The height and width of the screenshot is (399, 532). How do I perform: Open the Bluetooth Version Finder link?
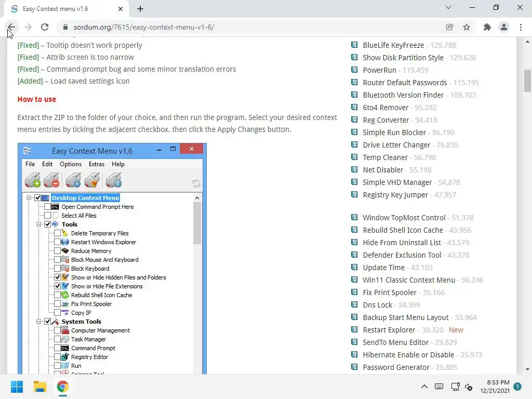[403, 95]
